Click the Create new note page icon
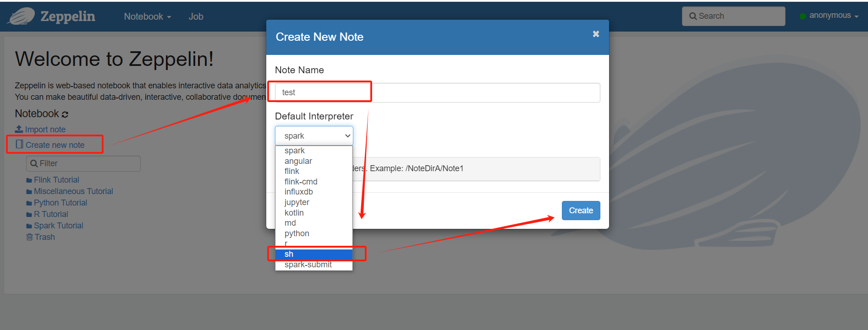868x330 pixels. (19, 144)
